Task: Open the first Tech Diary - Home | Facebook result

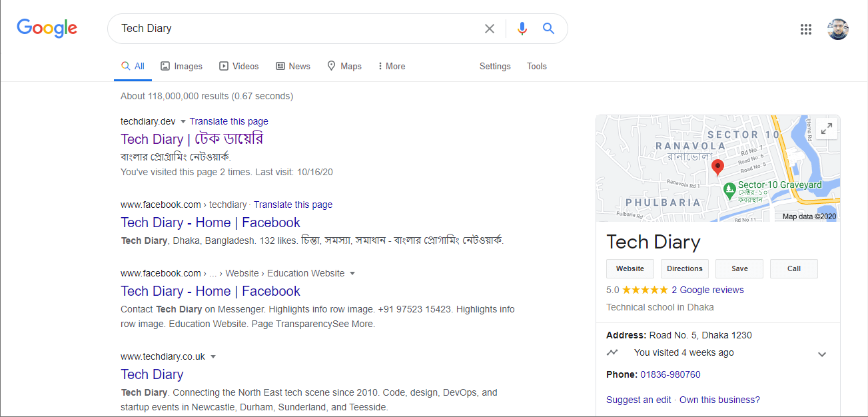Action: pos(211,222)
